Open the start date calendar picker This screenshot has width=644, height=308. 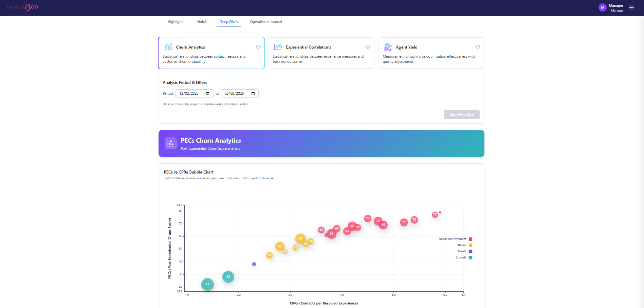tap(207, 93)
